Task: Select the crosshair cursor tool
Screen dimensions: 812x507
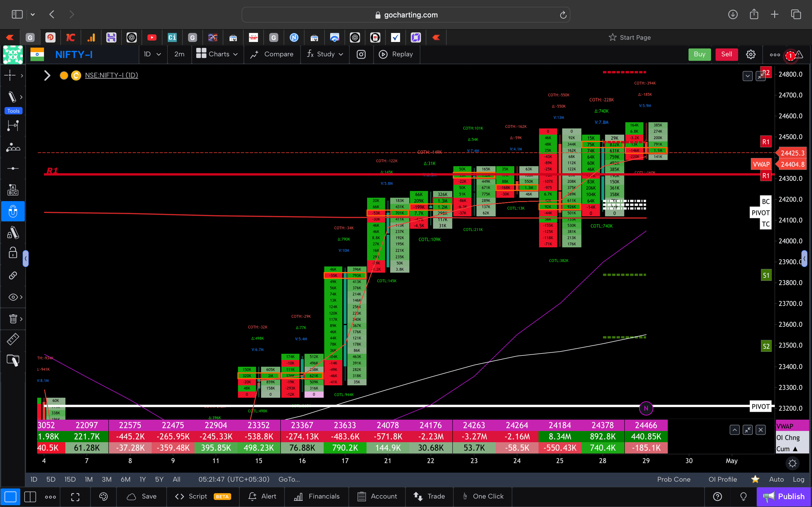Action: 10,75
